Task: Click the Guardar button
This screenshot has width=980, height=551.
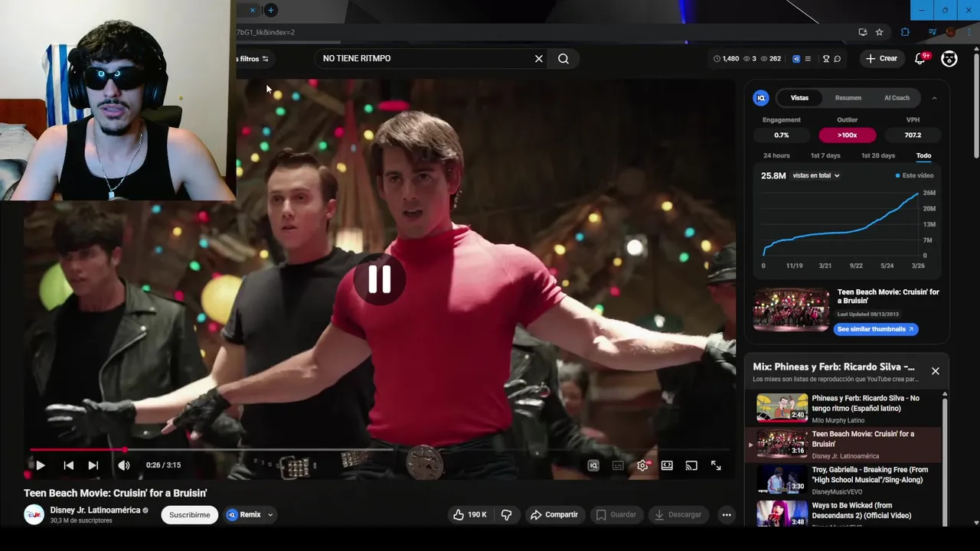Action: [x=616, y=515]
